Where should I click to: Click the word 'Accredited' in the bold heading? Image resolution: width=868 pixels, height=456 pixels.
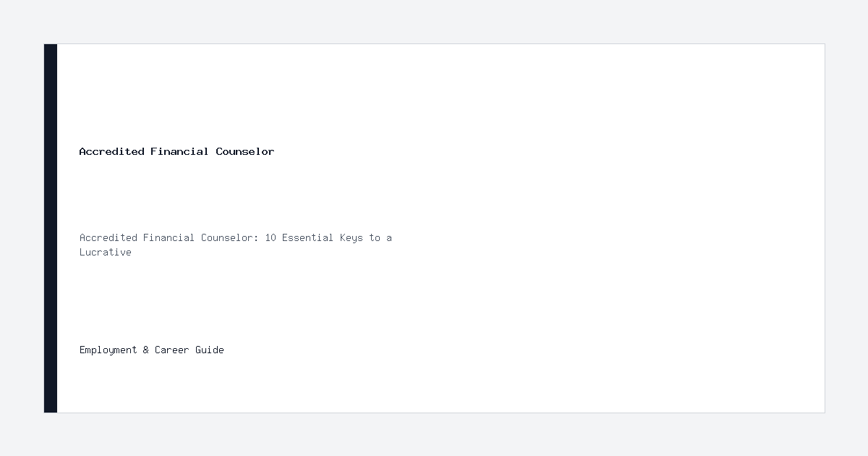coord(112,151)
